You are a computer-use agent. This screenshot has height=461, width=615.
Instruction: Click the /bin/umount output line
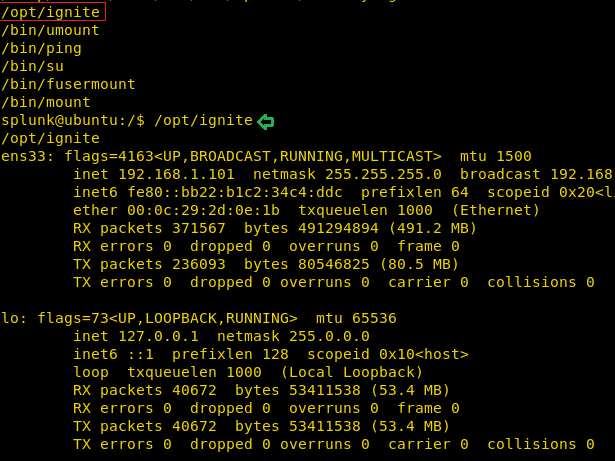(x=51, y=30)
